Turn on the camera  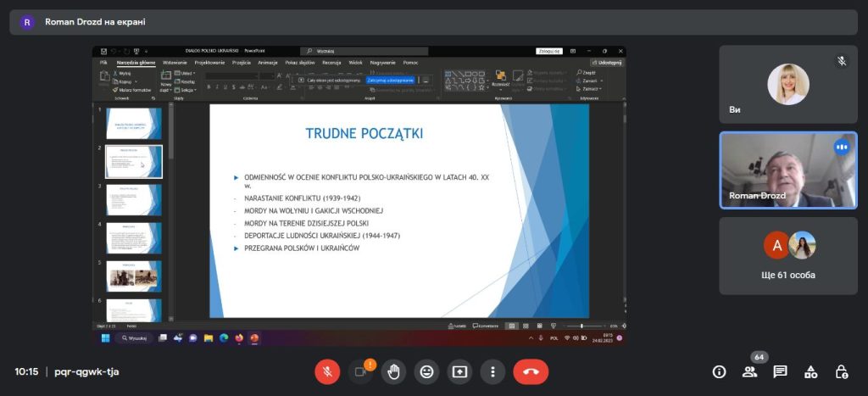click(360, 371)
